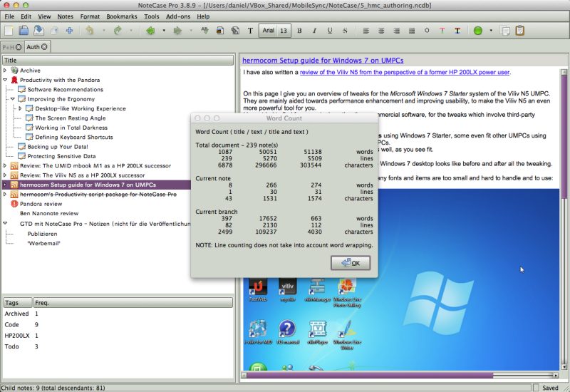Open the Viliv N5 review hyperlink
Image resolution: width=570 pixels, height=392 pixels.
tap(405, 72)
